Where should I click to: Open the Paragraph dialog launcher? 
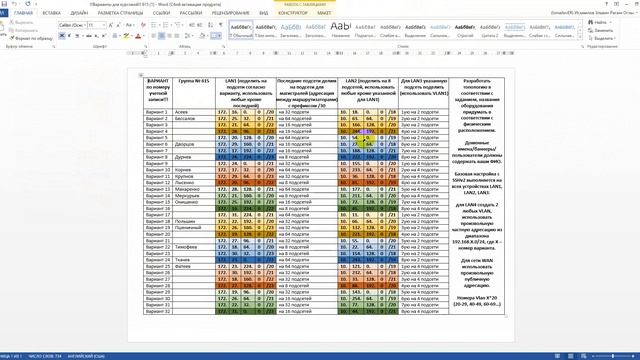pyautogui.click(x=223, y=47)
